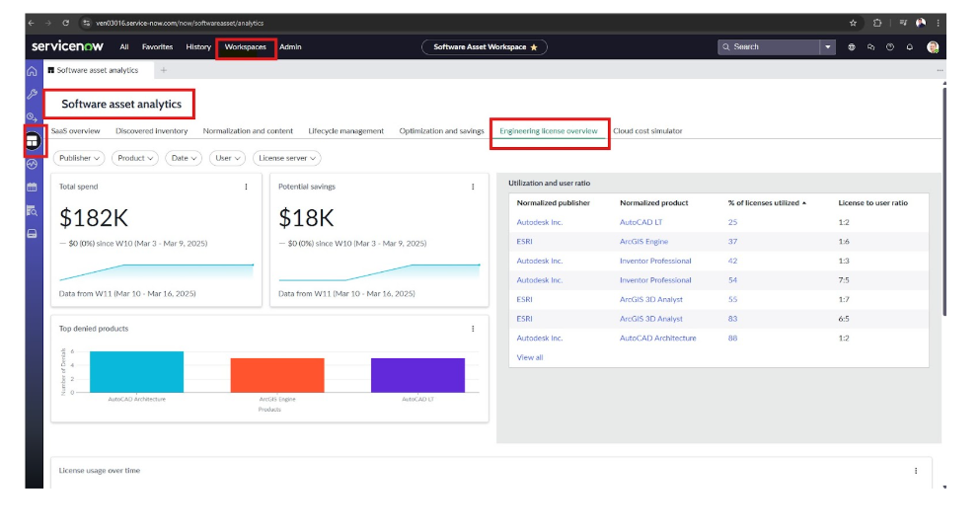The height and width of the screenshot is (530, 980).
Task: Open the search scope dropdown arrow
Action: [827, 46]
